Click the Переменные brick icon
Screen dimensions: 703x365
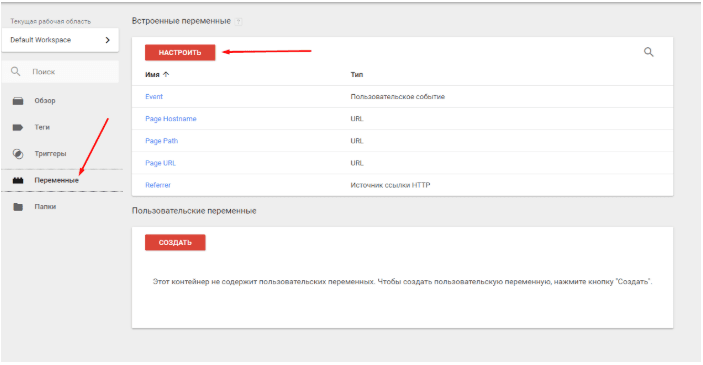[x=18, y=180]
